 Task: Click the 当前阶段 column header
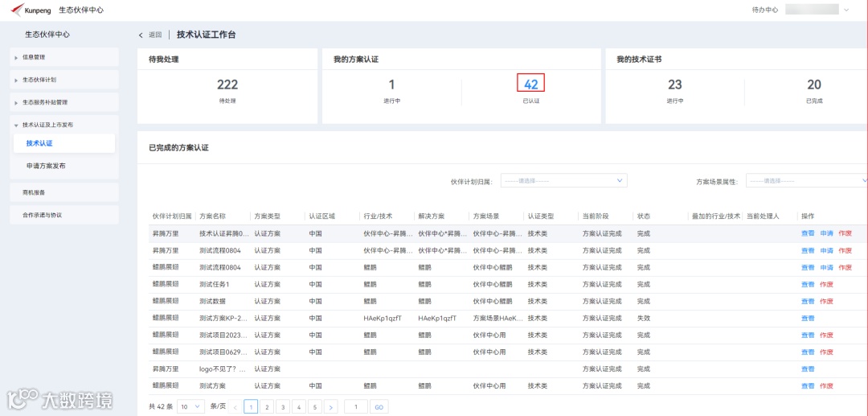(x=596, y=216)
